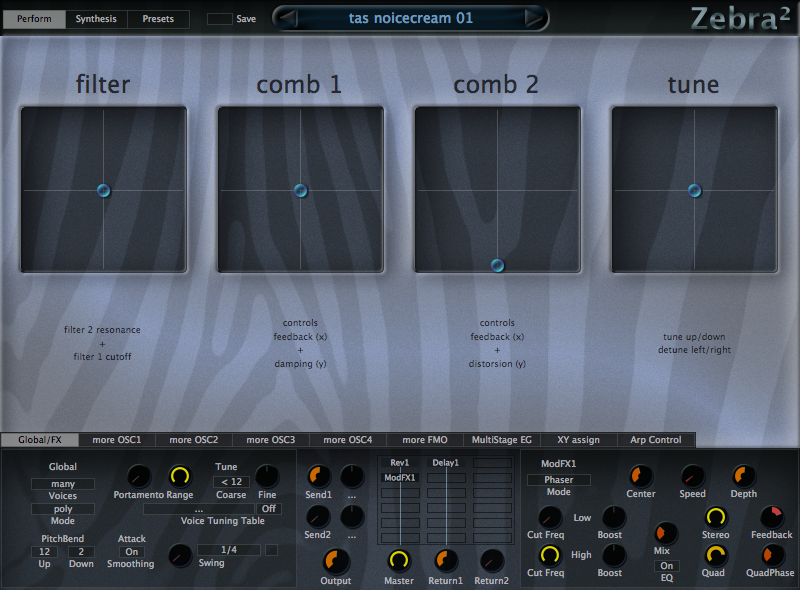Open the Swing 1/4 dropdown
The width and height of the screenshot is (800, 590).
pos(229,550)
